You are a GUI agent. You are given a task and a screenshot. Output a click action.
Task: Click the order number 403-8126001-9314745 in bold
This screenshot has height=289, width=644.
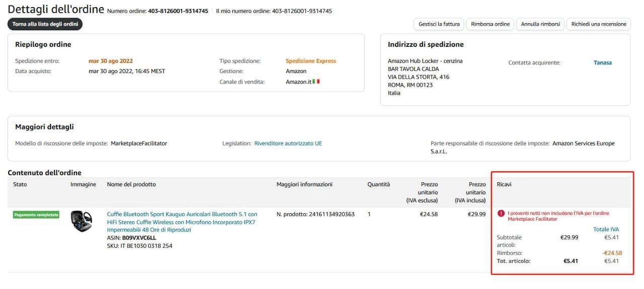178,11
